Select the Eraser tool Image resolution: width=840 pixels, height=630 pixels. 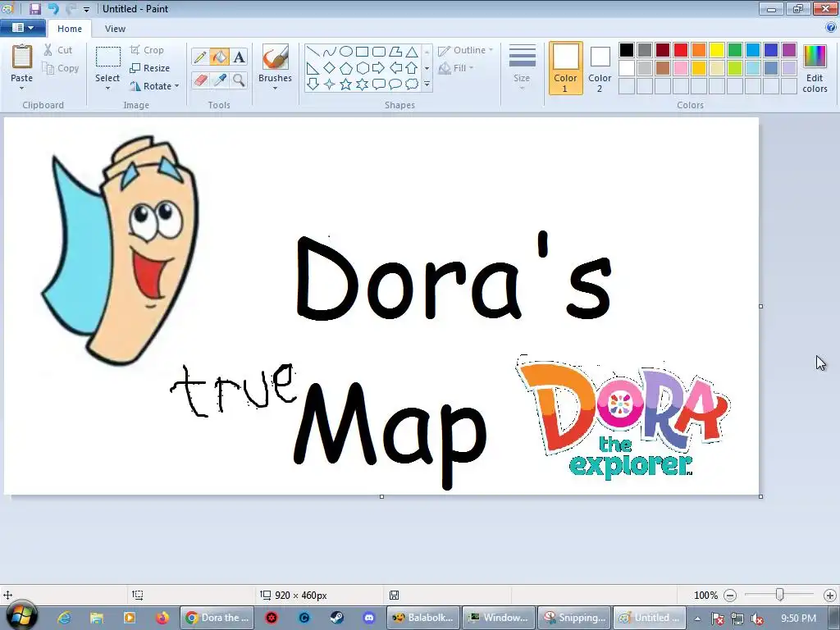(200, 80)
